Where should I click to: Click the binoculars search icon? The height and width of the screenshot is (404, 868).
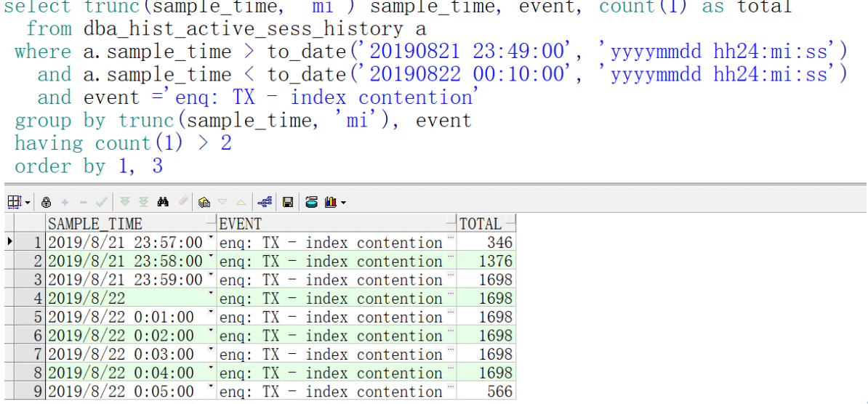tap(163, 201)
